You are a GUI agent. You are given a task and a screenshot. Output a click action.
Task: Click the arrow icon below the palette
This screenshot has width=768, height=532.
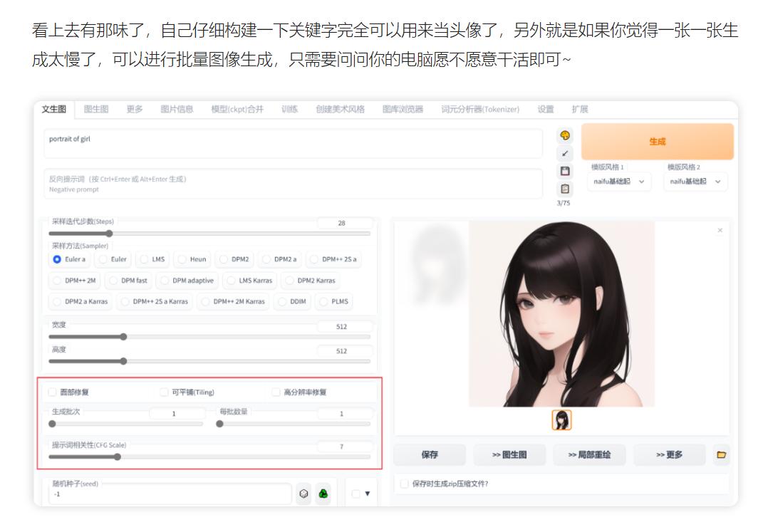coord(565,153)
